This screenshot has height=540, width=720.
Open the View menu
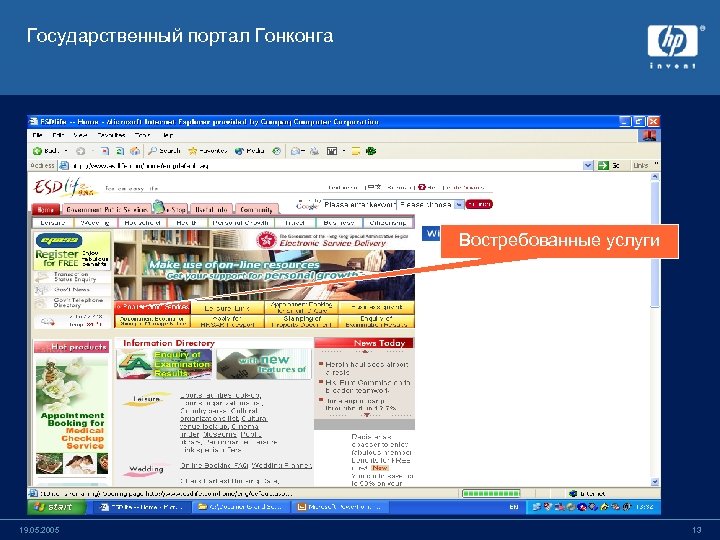pos(80,135)
